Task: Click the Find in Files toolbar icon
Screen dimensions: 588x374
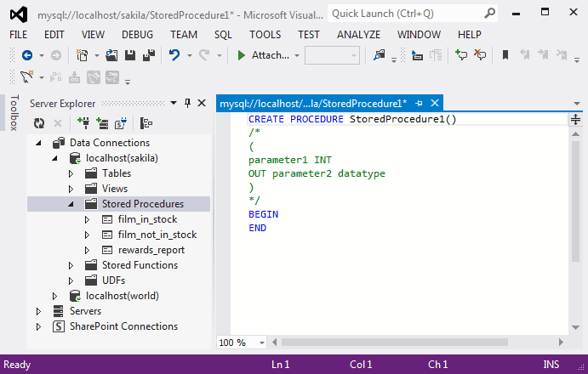Action: (380, 55)
